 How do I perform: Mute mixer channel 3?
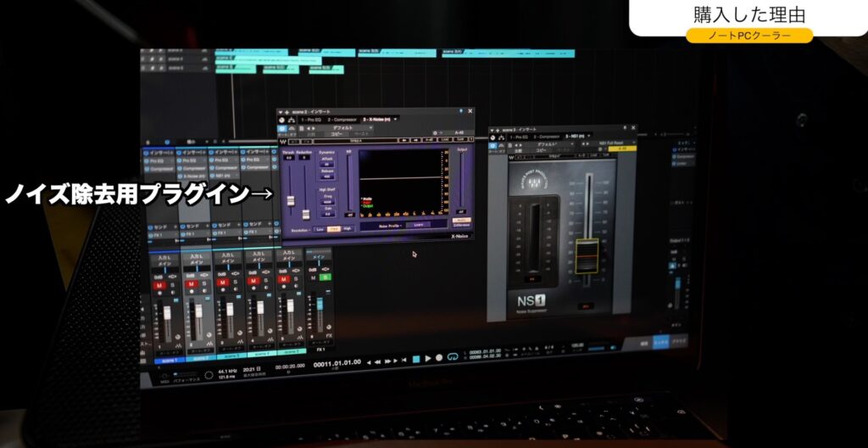tap(223, 283)
